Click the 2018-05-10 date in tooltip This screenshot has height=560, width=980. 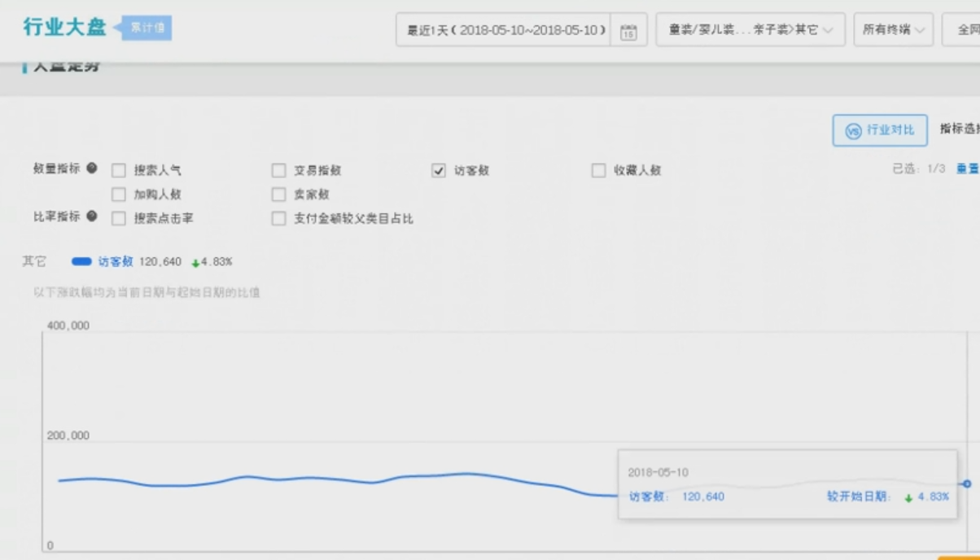(658, 472)
